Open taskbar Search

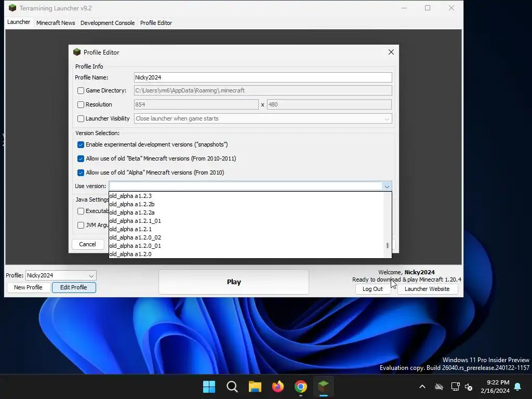[x=232, y=387]
